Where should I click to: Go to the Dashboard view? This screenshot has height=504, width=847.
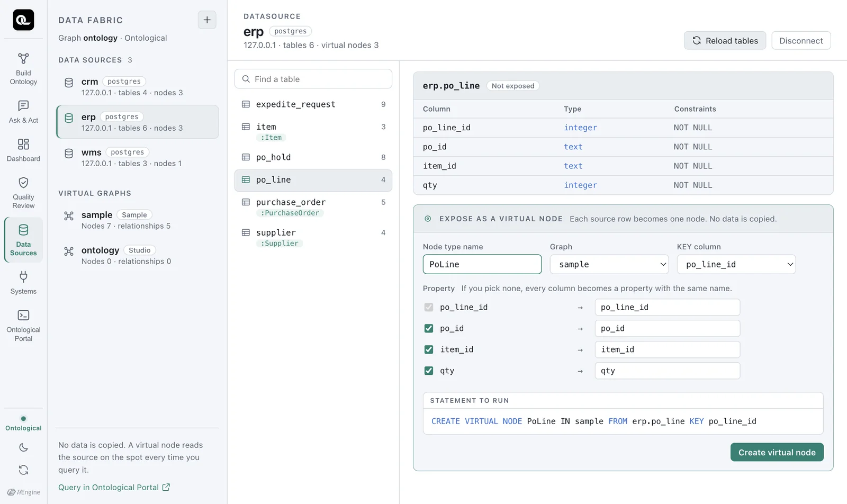(23, 150)
